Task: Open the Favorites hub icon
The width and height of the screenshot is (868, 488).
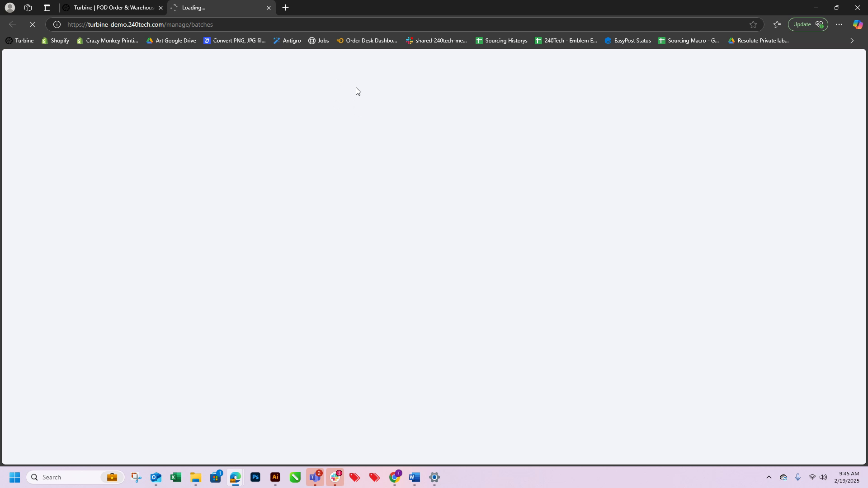Action: pyautogui.click(x=777, y=24)
